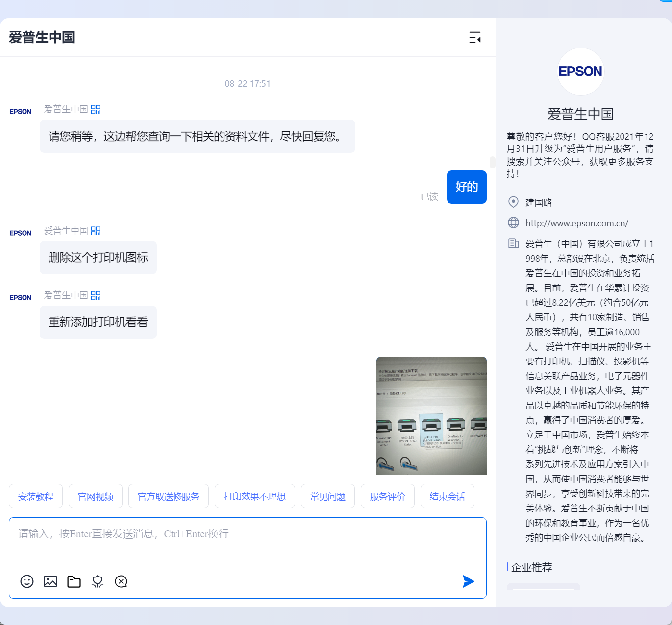
Task: Click the 服务评价 button
Action: point(388,496)
